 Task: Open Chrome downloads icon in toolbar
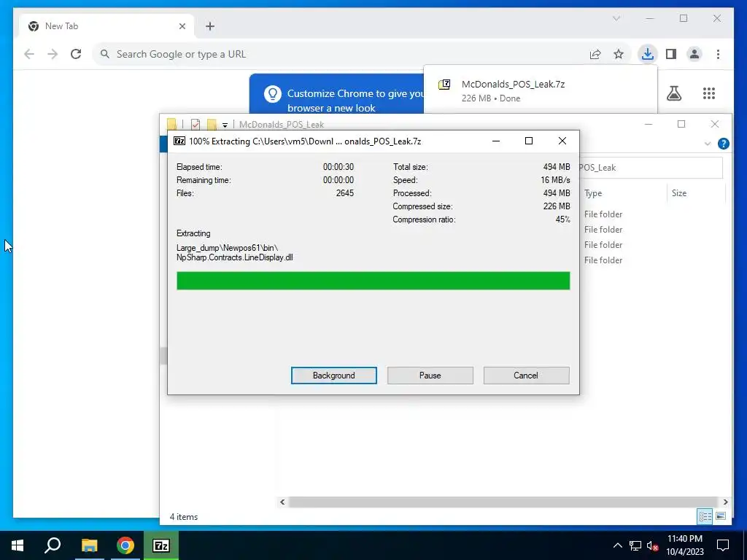tap(647, 54)
